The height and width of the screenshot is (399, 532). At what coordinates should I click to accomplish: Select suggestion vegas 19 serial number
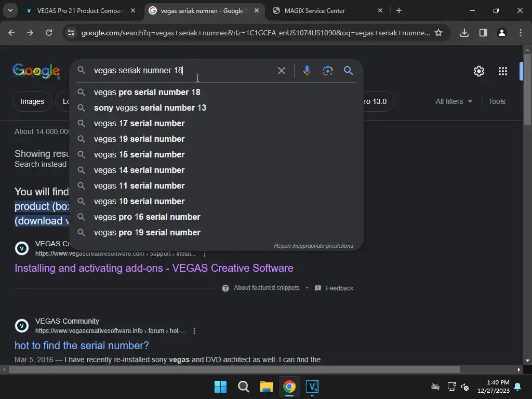[216, 139]
